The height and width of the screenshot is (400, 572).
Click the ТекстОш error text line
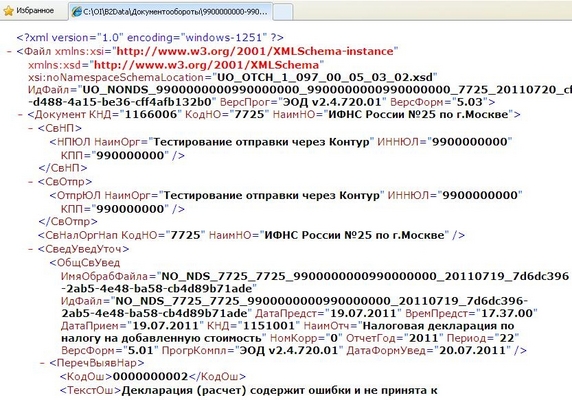click(x=248, y=391)
